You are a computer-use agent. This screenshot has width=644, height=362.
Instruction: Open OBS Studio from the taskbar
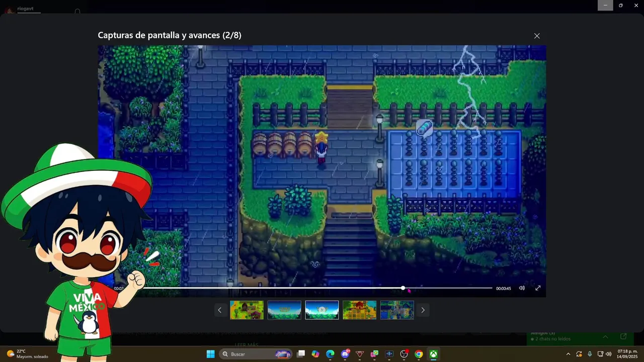(x=404, y=354)
